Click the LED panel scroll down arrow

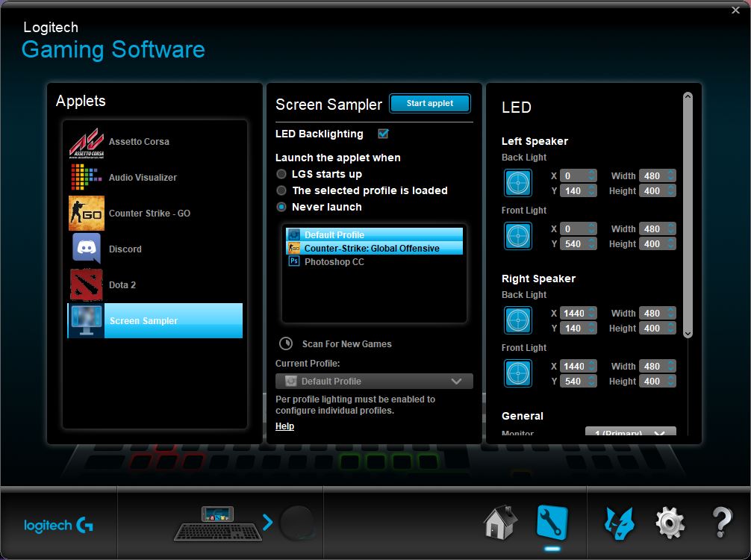pyautogui.click(x=688, y=334)
